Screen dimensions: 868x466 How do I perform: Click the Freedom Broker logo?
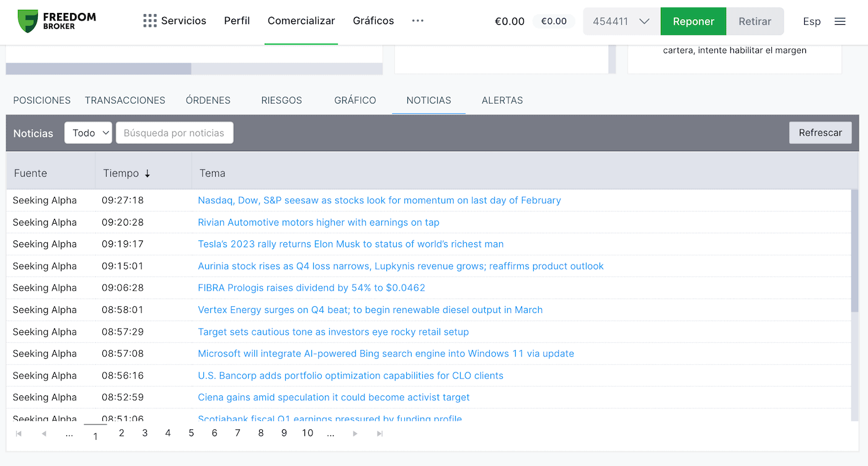(x=56, y=21)
